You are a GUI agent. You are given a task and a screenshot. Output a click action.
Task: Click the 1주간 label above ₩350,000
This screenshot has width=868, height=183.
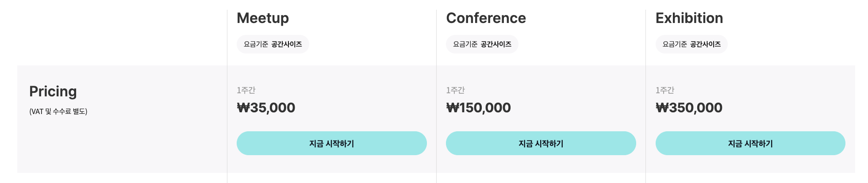click(x=664, y=90)
